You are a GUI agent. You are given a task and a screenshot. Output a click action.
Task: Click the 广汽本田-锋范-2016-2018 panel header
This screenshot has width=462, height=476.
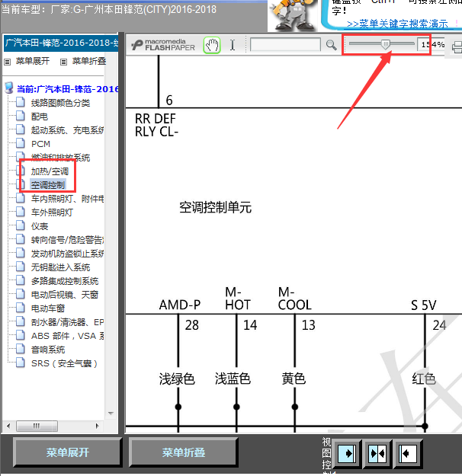[x=61, y=43]
